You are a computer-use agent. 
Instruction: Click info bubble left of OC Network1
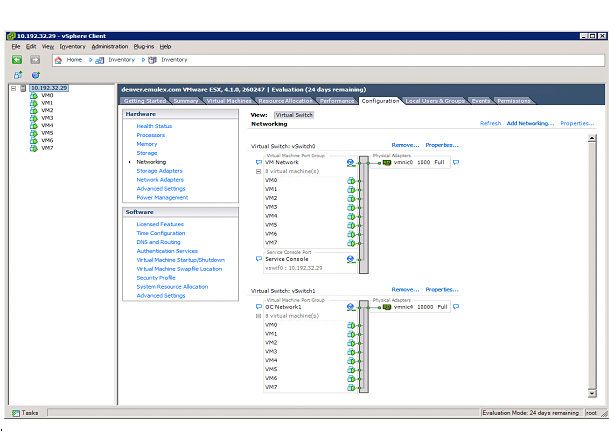pyautogui.click(x=259, y=307)
